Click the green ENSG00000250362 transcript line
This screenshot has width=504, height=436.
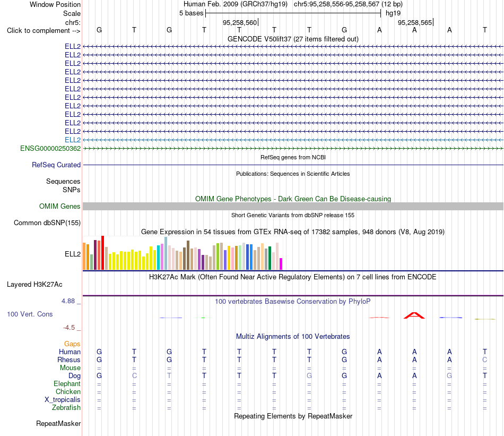[x=293, y=148]
